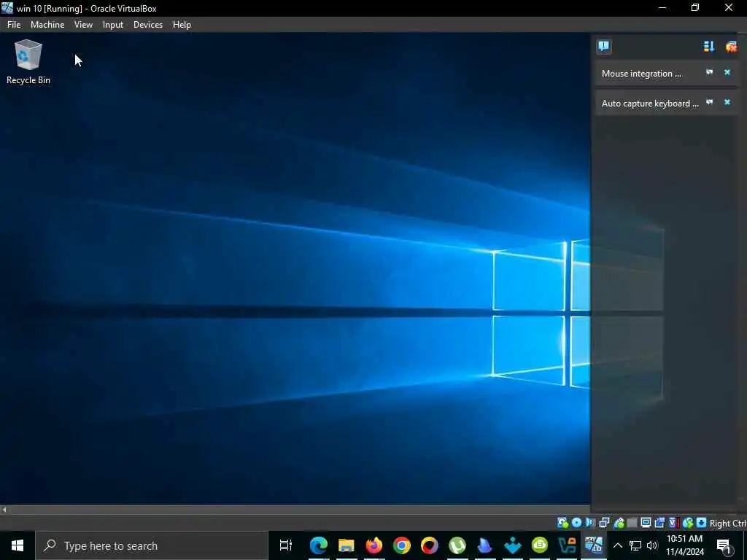Click the network tray icon
Image resolution: width=747 pixels, height=560 pixels.
tap(635, 545)
